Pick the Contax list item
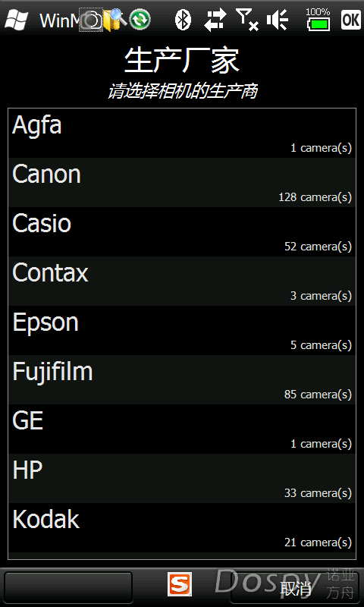The height and width of the screenshot is (607, 364). pyautogui.click(x=182, y=281)
